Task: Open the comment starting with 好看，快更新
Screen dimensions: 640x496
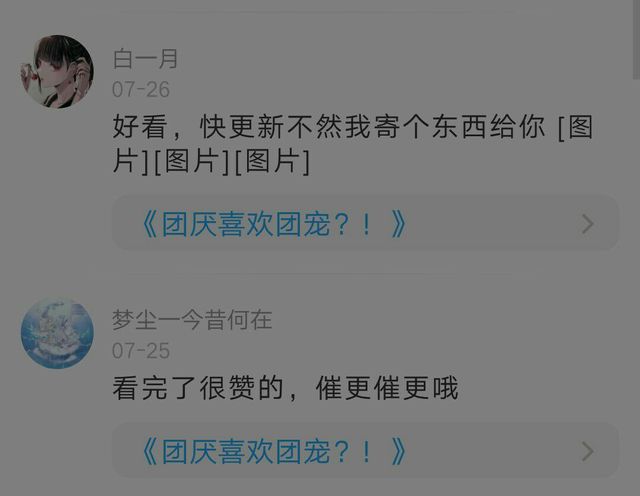Action: (x=353, y=144)
